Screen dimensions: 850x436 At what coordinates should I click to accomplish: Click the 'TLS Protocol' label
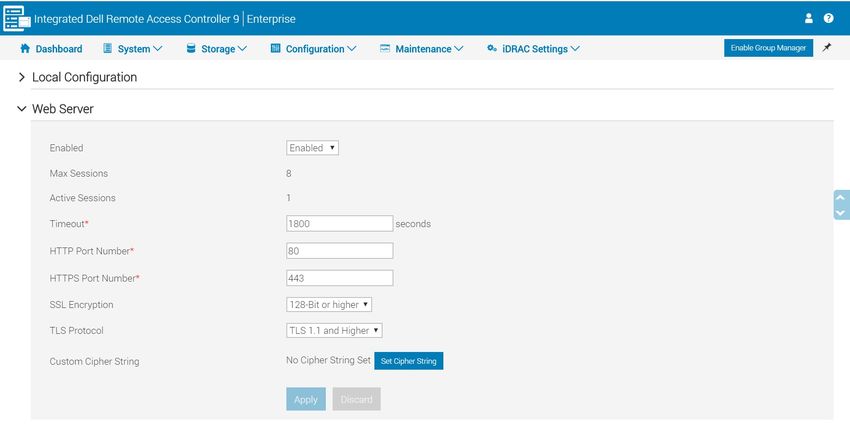pos(76,330)
